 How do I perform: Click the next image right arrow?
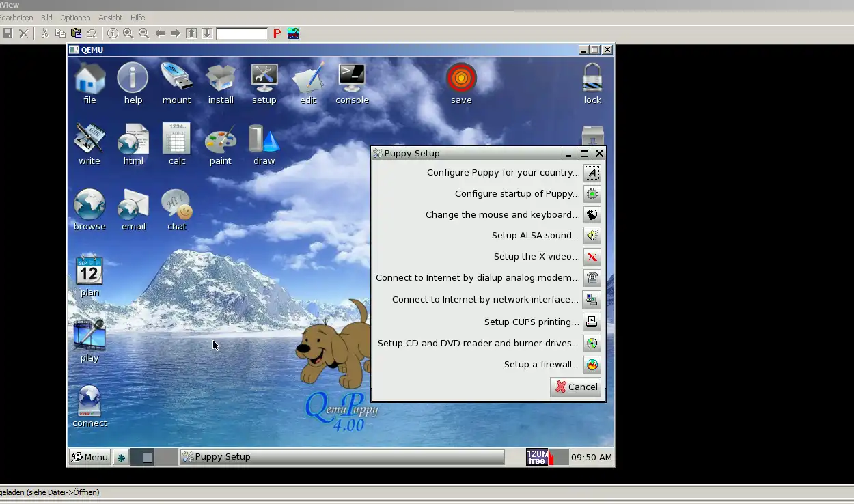click(x=176, y=33)
